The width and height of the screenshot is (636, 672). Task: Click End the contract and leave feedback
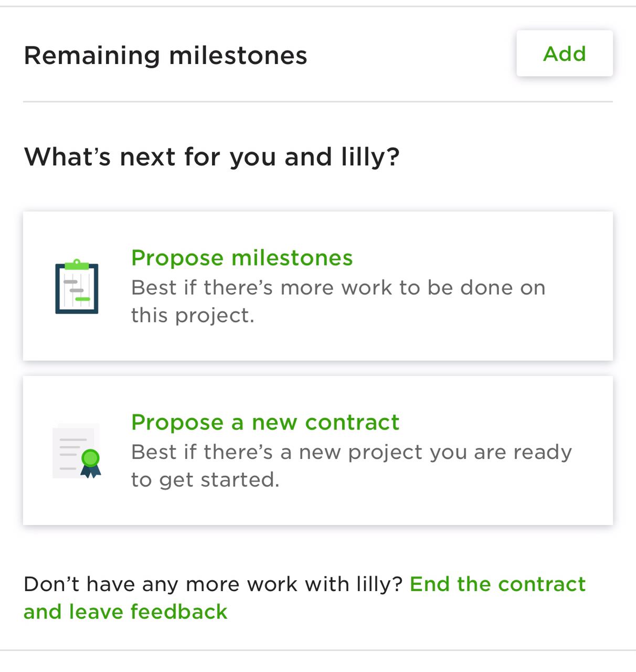pos(304,598)
